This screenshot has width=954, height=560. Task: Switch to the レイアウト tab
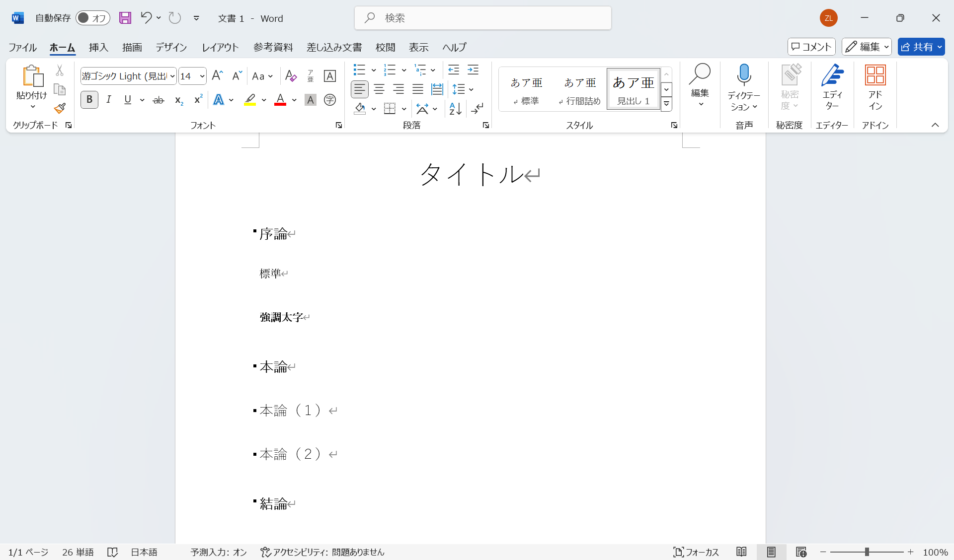[220, 47]
